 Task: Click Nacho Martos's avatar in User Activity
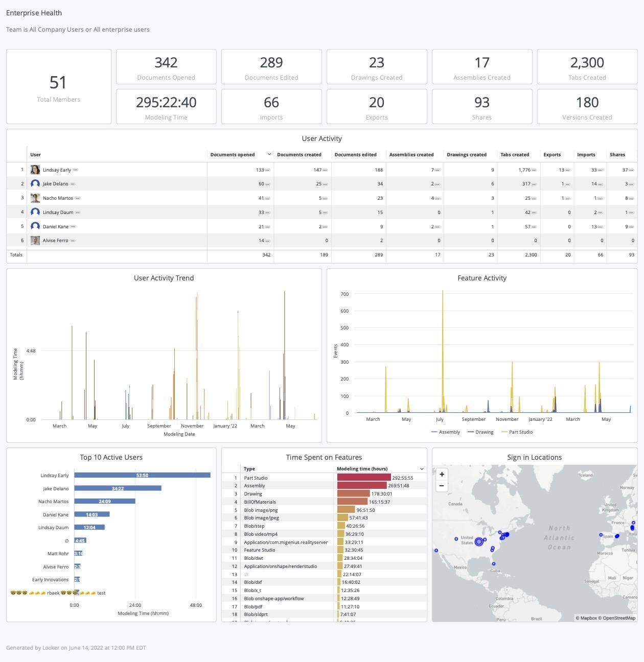(x=35, y=198)
